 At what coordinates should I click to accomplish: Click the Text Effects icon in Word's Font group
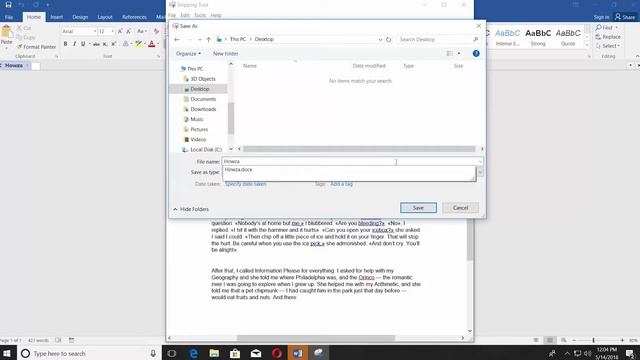[x=125, y=44]
